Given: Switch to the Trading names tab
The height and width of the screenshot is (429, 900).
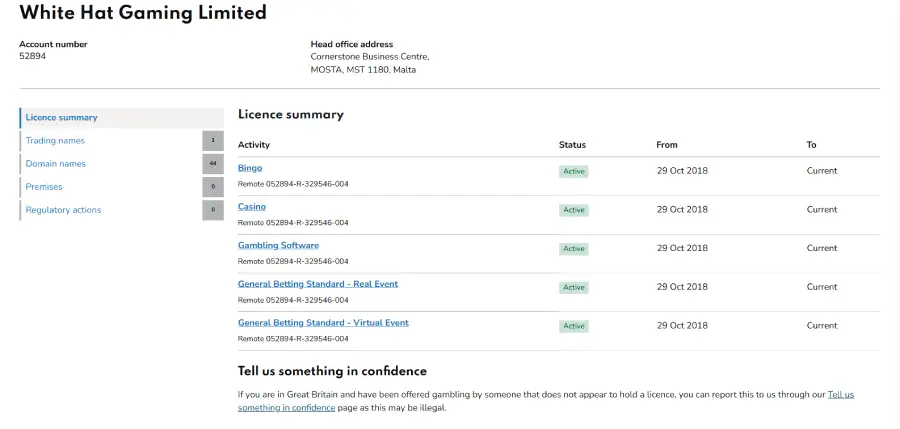Looking at the screenshot, I should pos(55,141).
